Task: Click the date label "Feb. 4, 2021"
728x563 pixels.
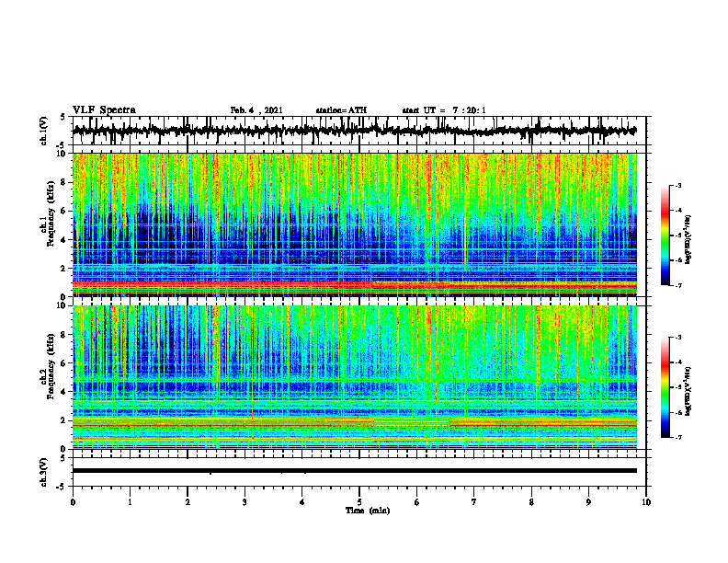Action: coord(256,110)
